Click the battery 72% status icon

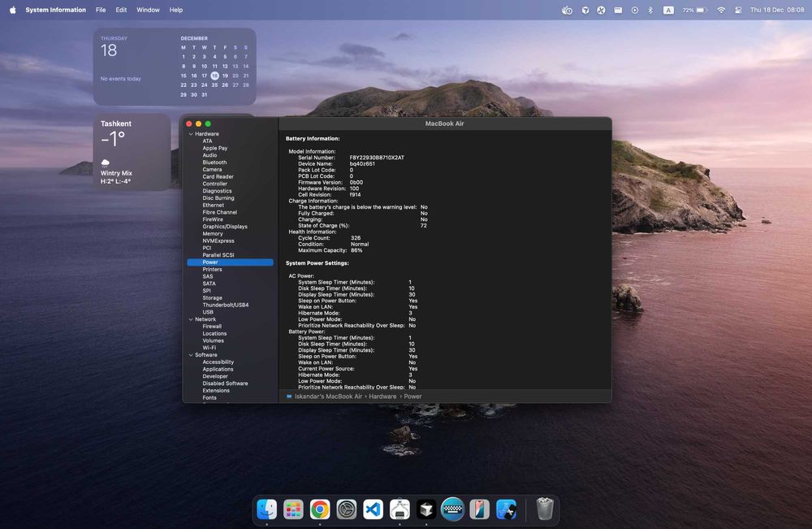[694, 10]
